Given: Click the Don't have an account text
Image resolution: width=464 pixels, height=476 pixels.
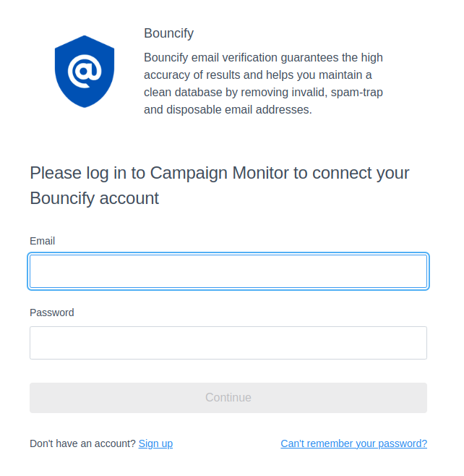Looking at the screenshot, I should 82,443.
